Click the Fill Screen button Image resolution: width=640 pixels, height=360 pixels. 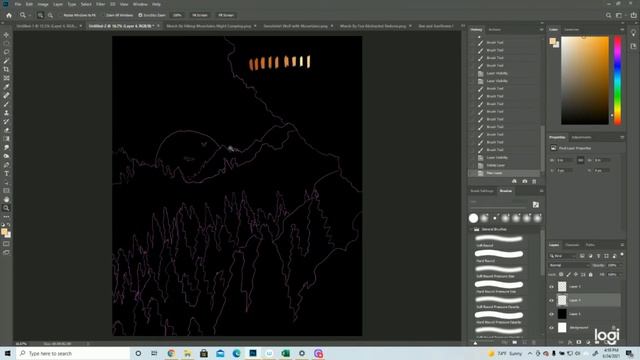226,15
